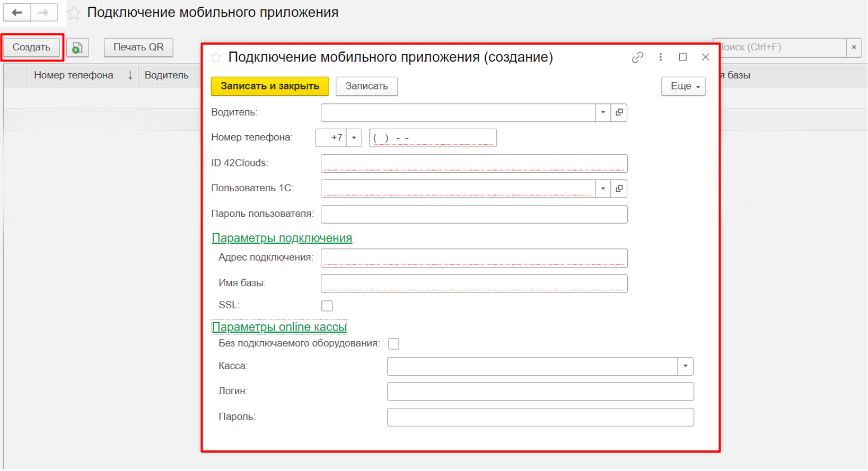Open the dialog three-dots menu
Image resolution: width=868 pixels, height=471 pixels.
pyautogui.click(x=661, y=57)
